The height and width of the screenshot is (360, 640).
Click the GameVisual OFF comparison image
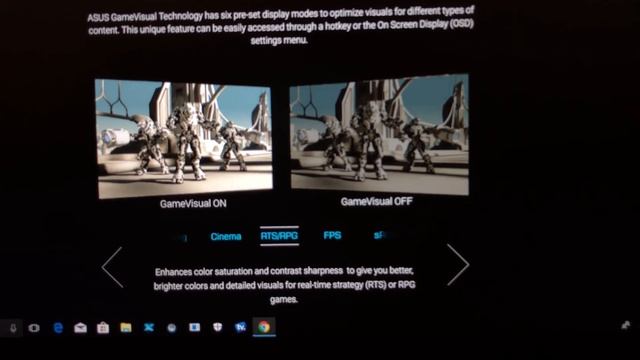[x=379, y=134]
